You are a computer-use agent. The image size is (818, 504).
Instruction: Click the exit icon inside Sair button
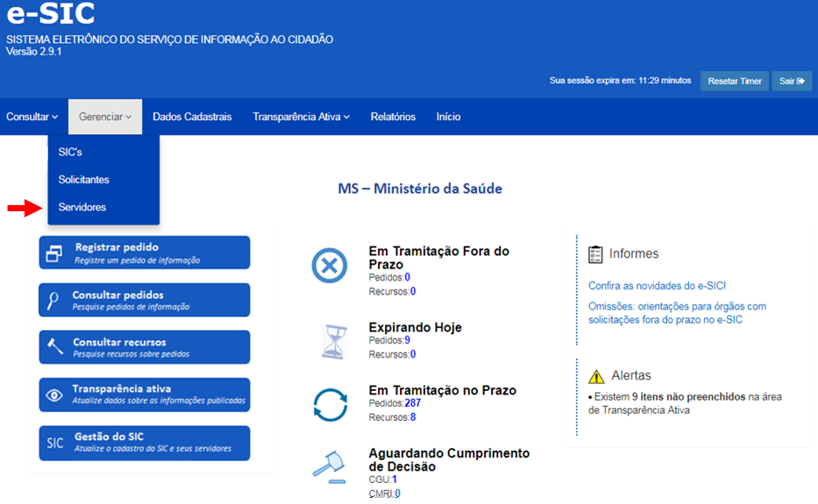(x=800, y=81)
